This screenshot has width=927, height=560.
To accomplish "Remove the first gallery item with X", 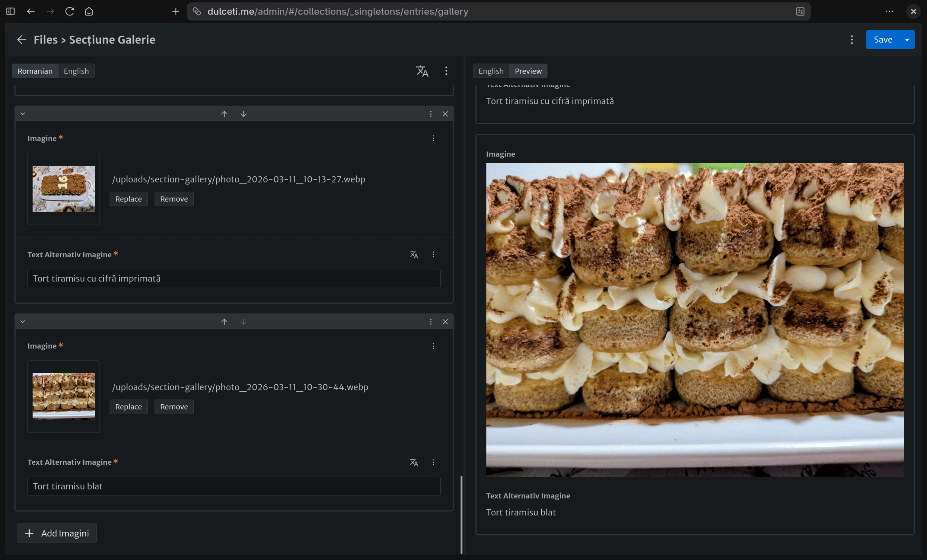I will point(445,114).
